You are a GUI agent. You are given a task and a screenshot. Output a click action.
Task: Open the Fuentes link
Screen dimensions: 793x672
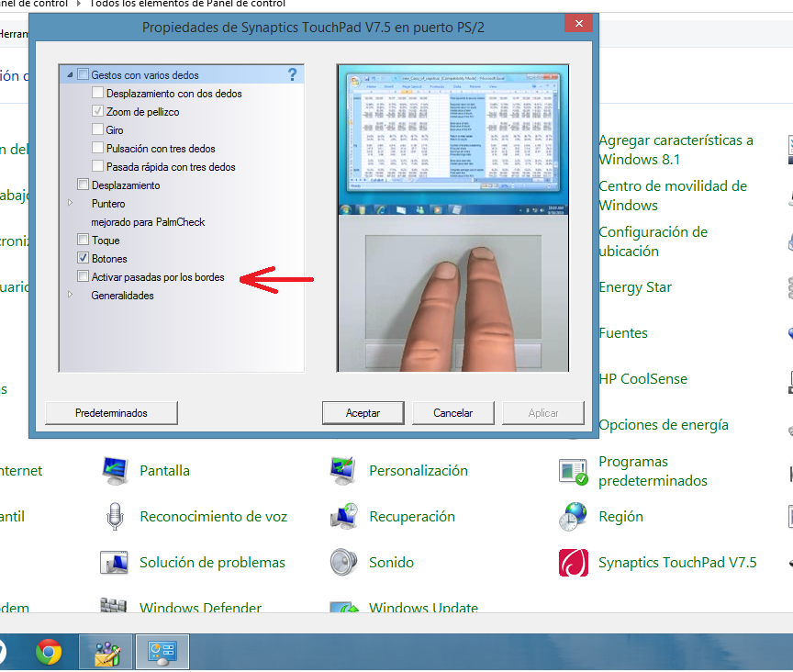pos(623,333)
